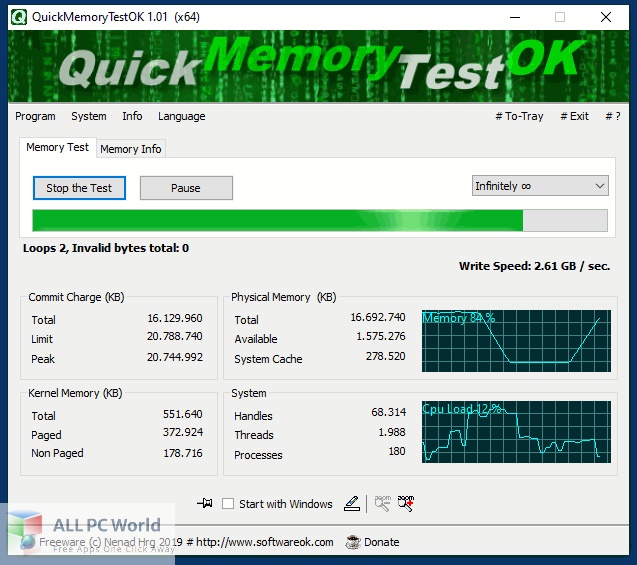637x565 pixels.
Task: Click the zoom out magnifier icon
Action: click(x=382, y=503)
